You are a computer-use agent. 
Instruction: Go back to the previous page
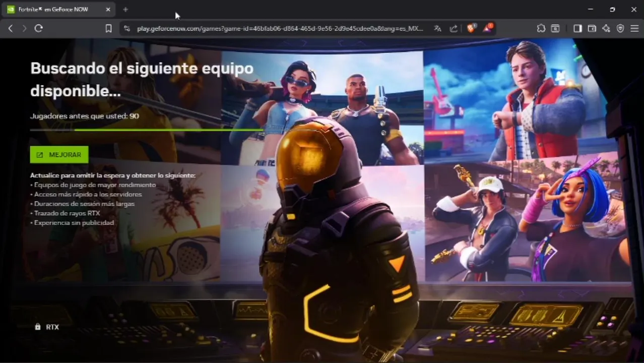(11, 29)
